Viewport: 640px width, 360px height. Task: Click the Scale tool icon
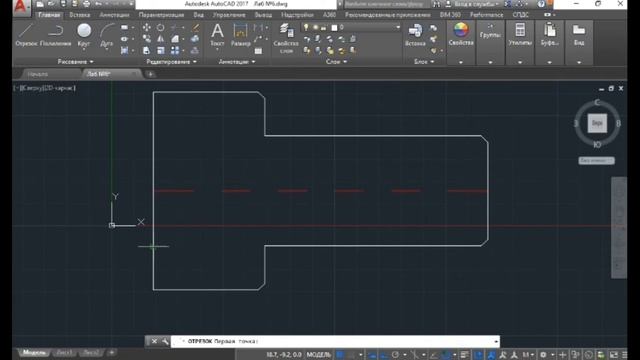tap(161, 50)
